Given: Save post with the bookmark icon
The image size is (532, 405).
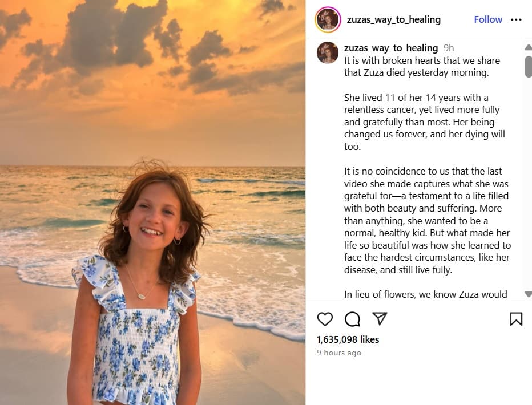Looking at the screenshot, I should (516, 319).
